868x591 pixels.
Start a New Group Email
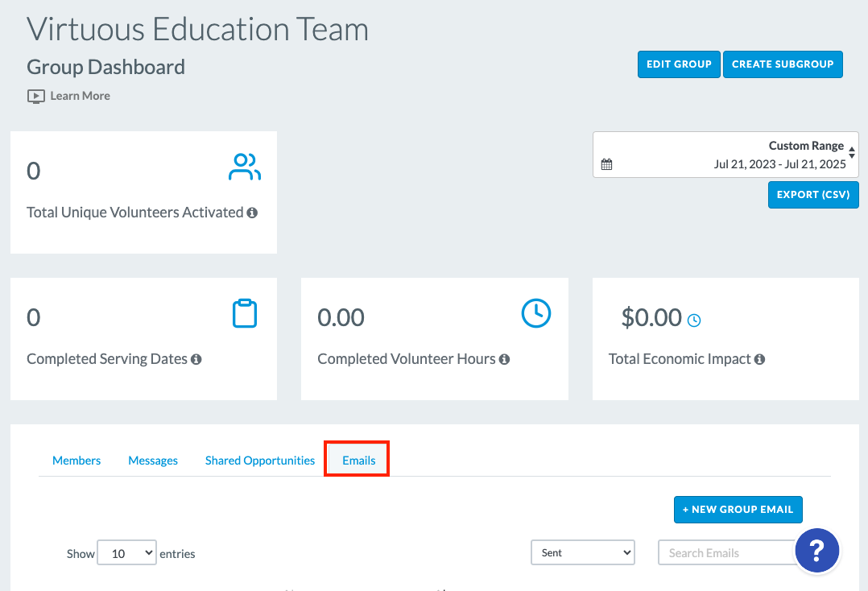738,510
